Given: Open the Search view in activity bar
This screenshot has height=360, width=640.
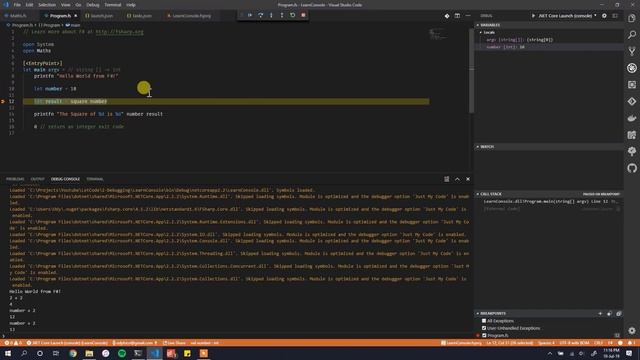Looking at the screenshot, I should click(632, 35).
